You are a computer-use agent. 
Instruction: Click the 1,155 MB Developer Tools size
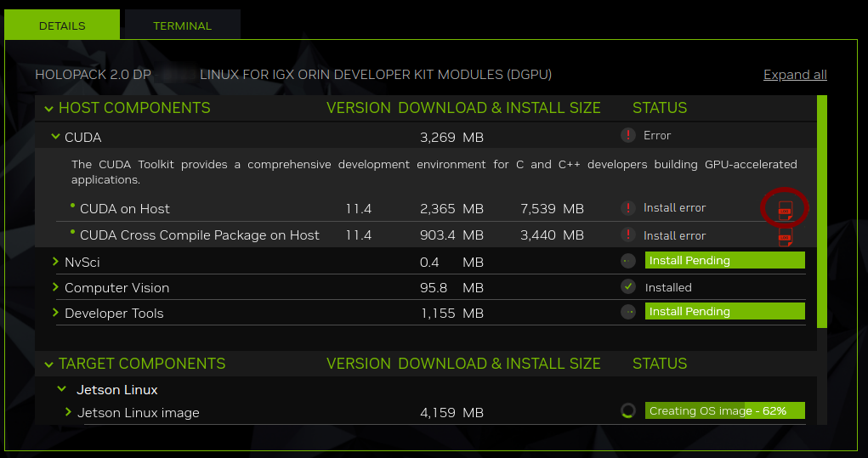pyautogui.click(x=451, y=313)
